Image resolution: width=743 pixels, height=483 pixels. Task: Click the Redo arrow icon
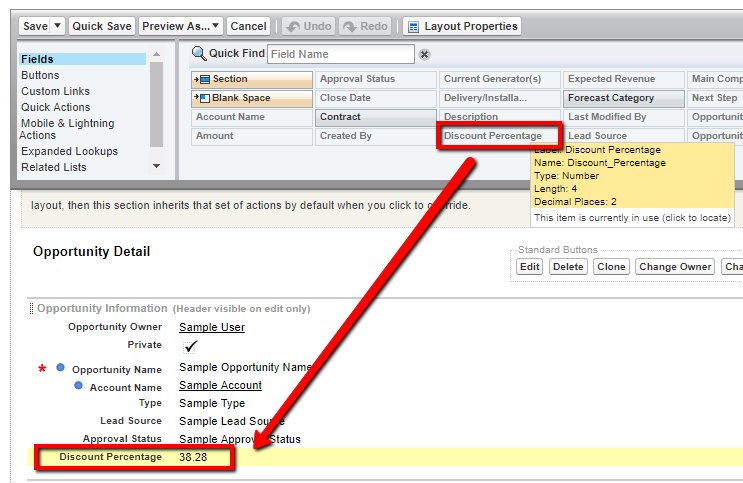pyautogui.click(x=350, y=27)
